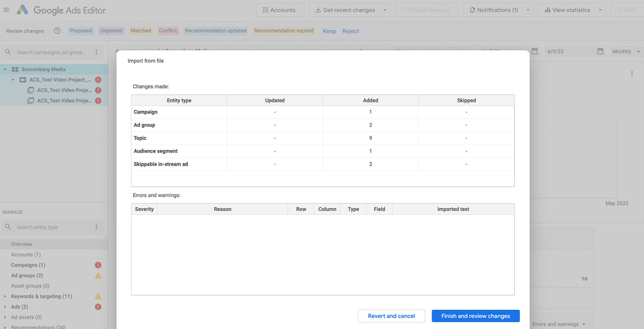Click error icon beside Ads (2)
The image size is (644, 329).
pyautogui.click(x=98, y=307)
